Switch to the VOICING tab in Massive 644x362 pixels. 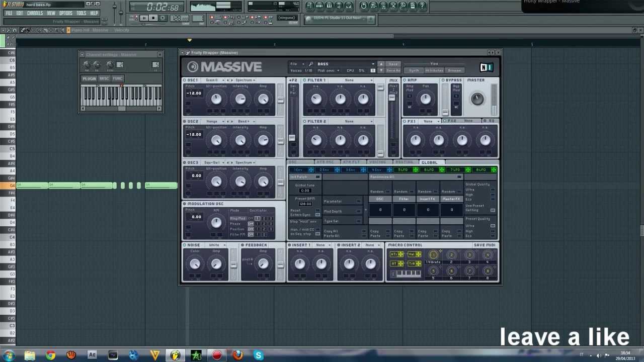point(377,162)
